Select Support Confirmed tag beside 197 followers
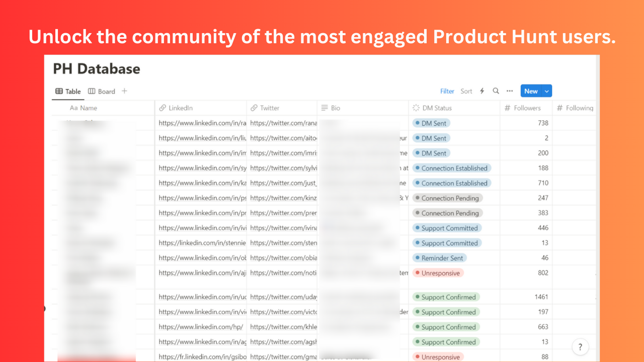The width and height of the screenshot is (644, 362). (446, 312)
